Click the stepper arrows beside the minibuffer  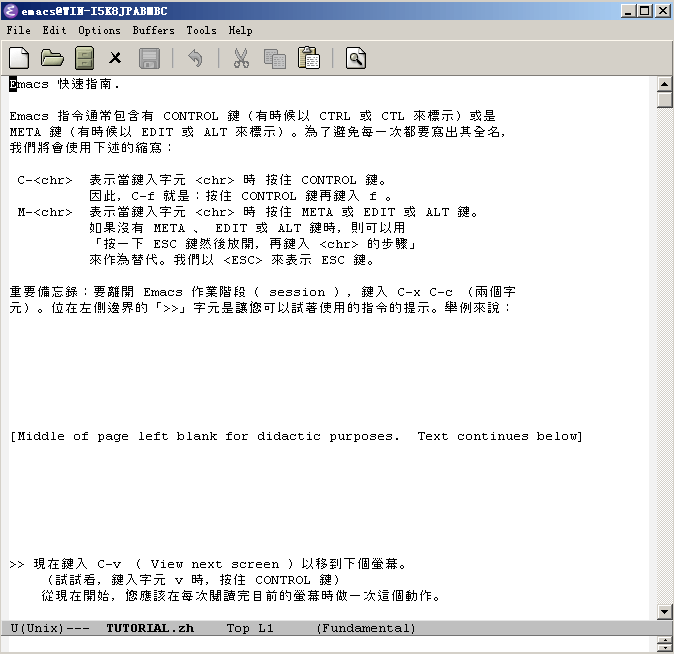point(665,645)
